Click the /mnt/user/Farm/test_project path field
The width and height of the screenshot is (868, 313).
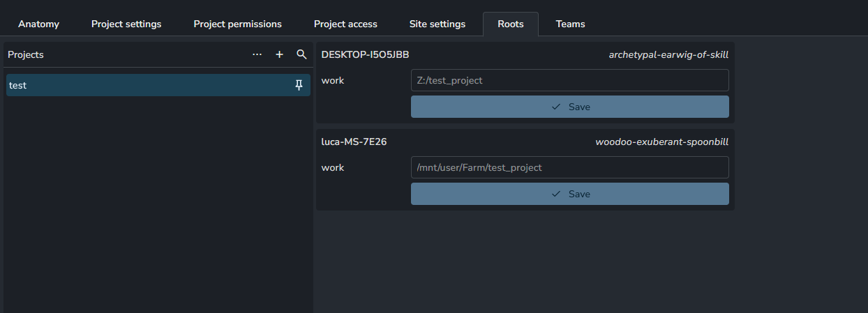click(x=569, y=167)
